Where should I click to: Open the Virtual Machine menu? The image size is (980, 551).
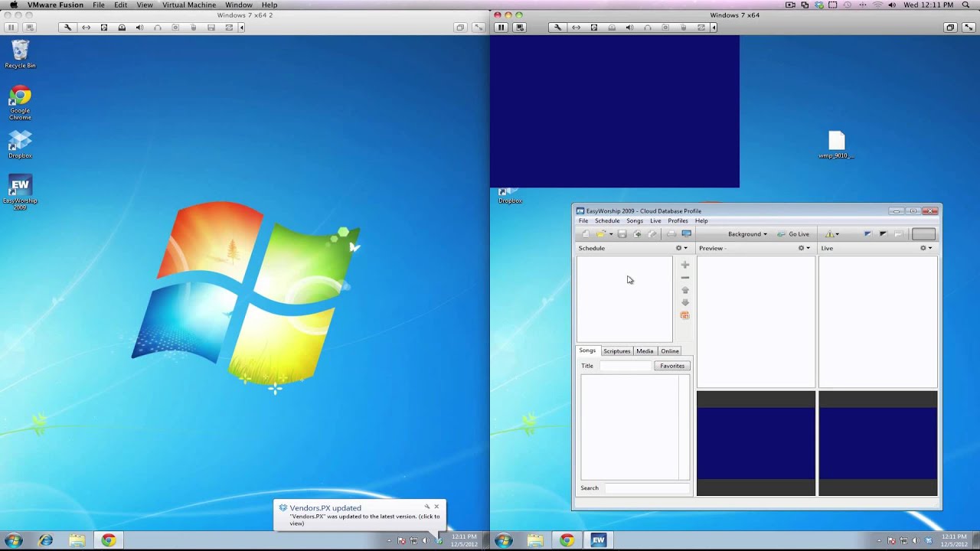point(189,5)
